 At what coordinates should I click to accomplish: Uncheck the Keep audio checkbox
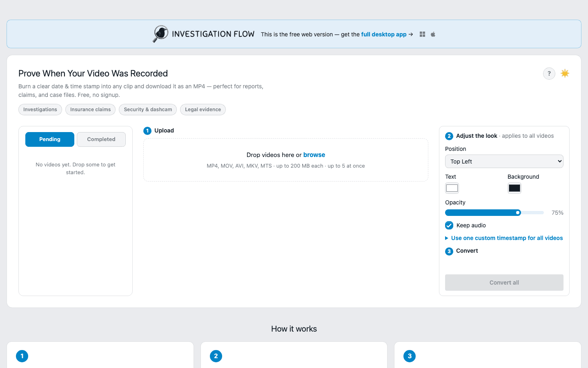449,225
